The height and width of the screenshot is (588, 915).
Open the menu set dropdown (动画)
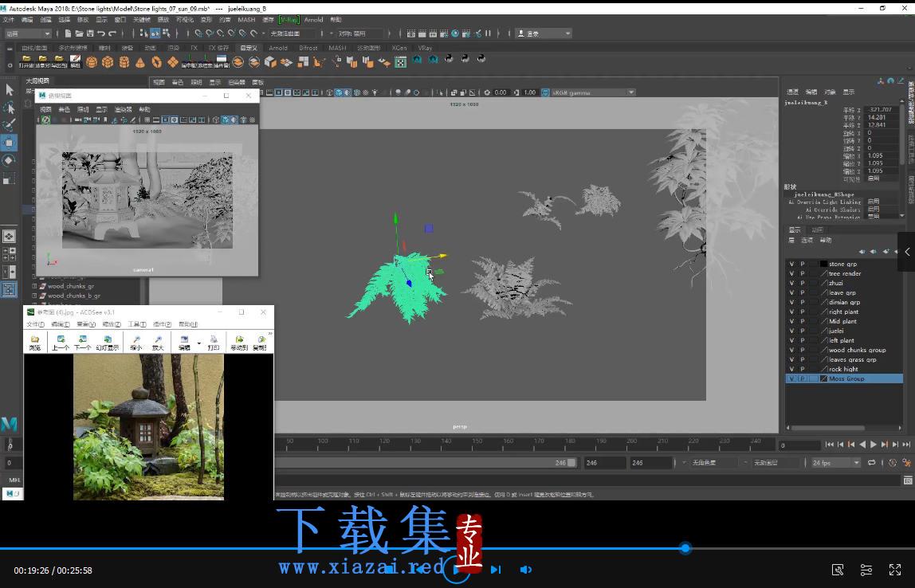pos(27,33)
